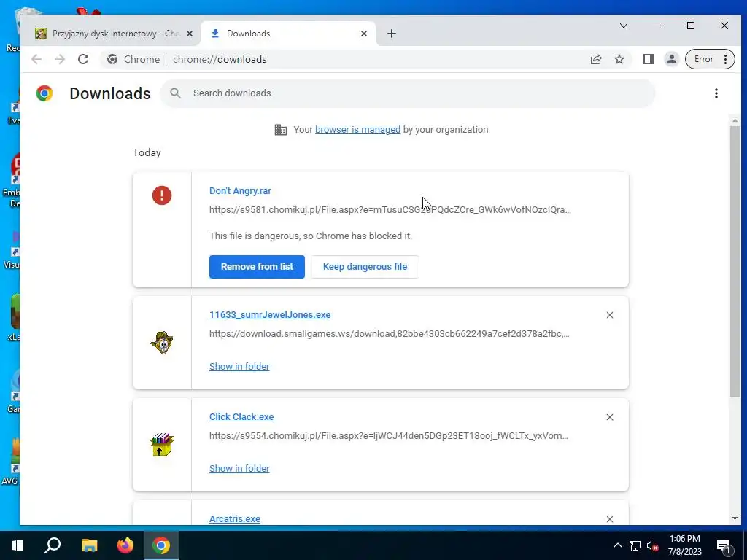
Task: Reload the downloads page
Action: click(x=83, y=59)
